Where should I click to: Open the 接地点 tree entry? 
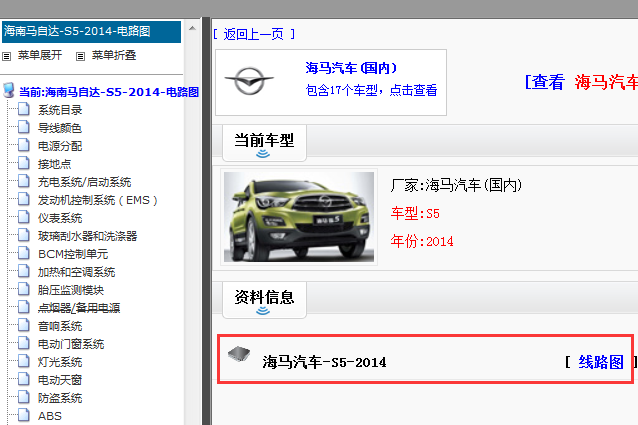tap(55, 164)
